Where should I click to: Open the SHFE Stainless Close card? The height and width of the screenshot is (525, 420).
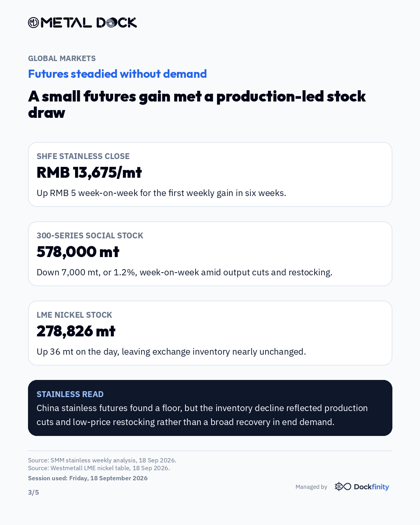(x=210, y=174)
